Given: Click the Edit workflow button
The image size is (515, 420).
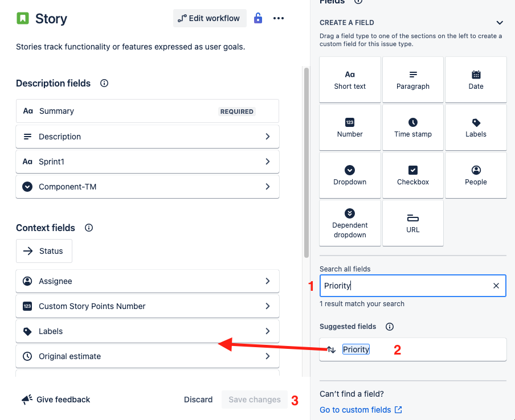Looking at the screenshot, I should [x=210, y=18].
